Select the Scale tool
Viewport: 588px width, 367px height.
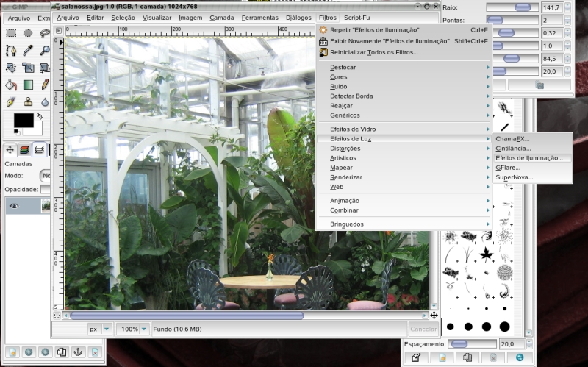pyautogui.click(x=28, y=68)
